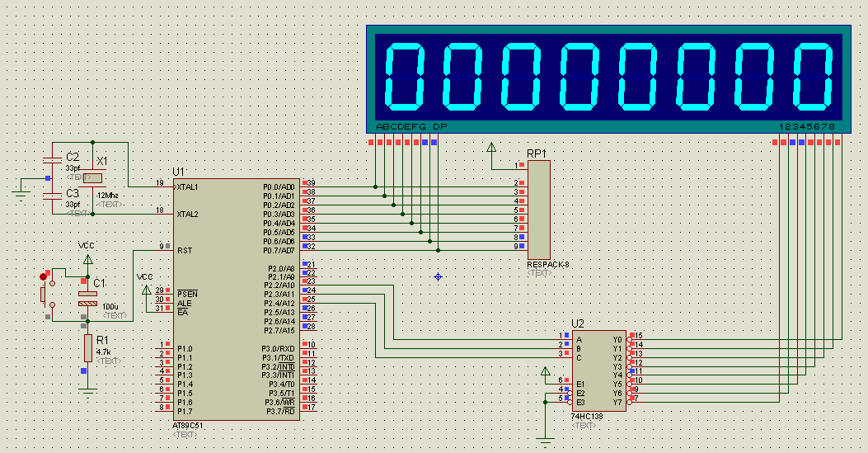
Task: Click the R1 reference label
Action: coord(102,340)
